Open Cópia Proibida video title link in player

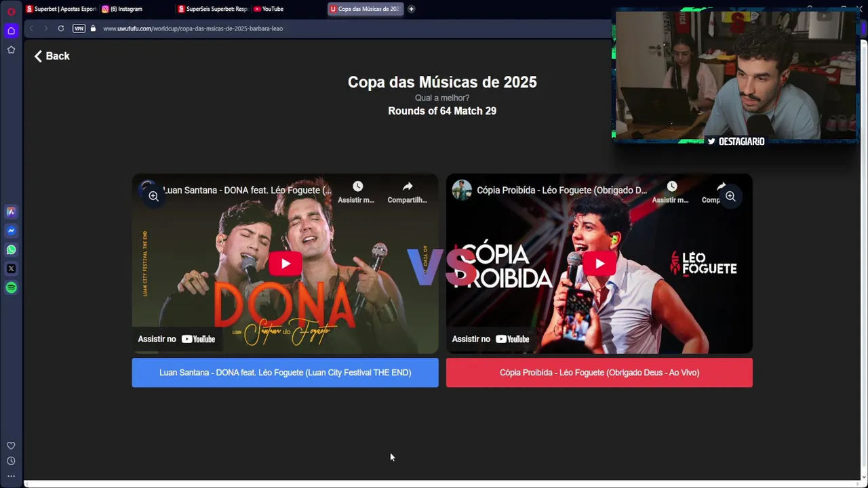(561, 190)
